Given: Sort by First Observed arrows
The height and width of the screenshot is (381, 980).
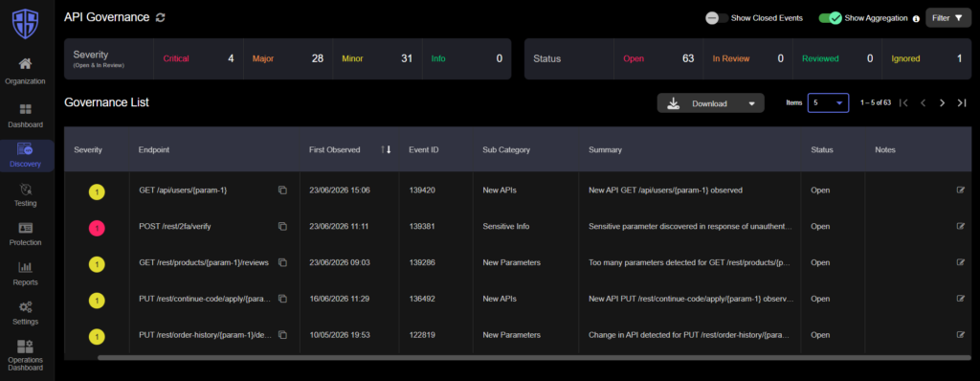Looking at the screenshot, I should point(386,149).
